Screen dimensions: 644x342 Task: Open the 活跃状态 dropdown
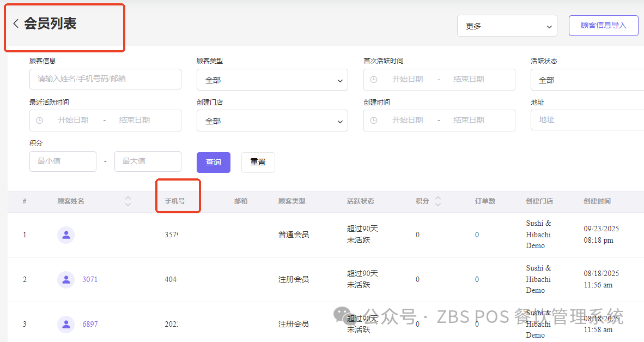click(x=587, y=80)
